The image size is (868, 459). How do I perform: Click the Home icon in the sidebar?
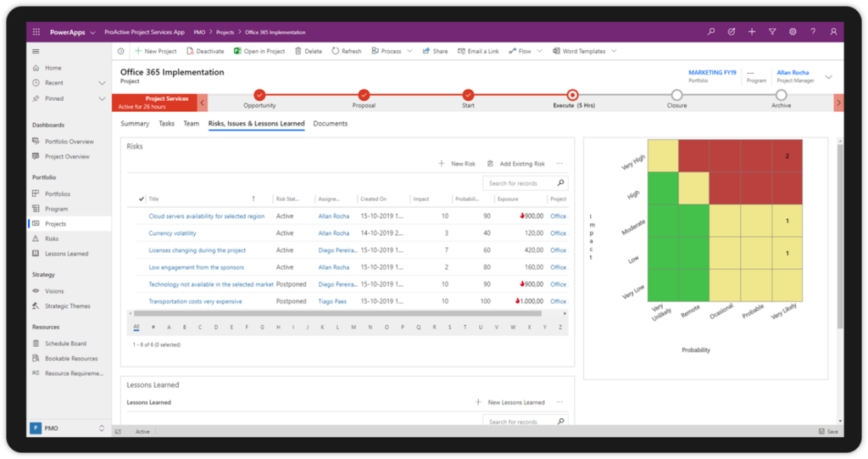(36, 68)
